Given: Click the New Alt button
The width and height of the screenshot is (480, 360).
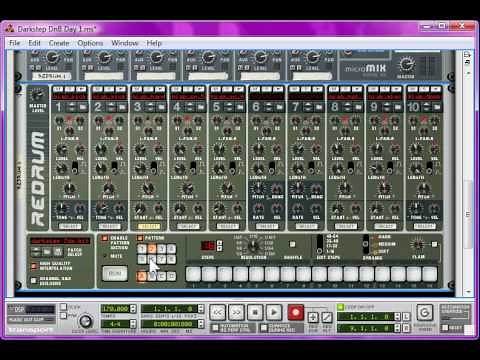Looking at the screenshot, I should pos(327,317).
